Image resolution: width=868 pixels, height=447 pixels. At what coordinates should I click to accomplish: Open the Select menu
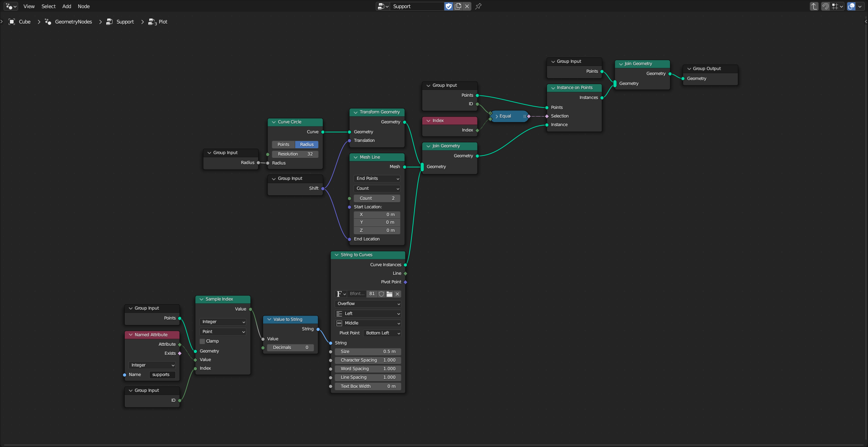[48, 6]
